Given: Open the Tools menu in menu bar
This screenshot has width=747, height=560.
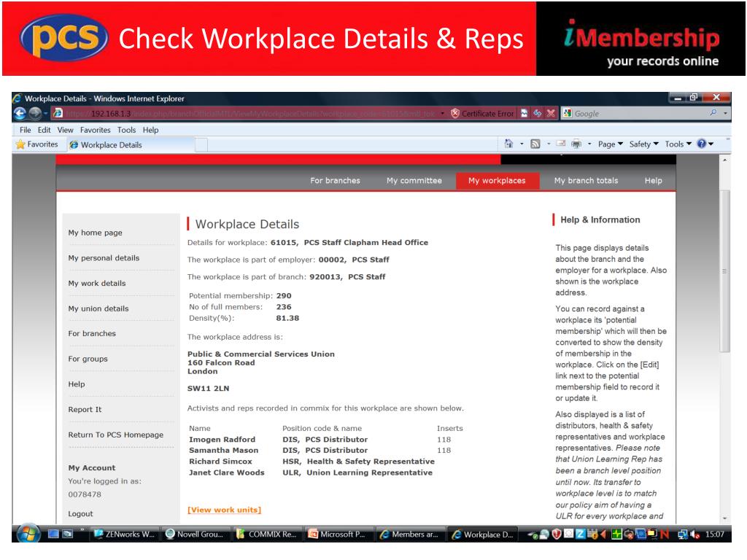Looking at the screenshot, I should [126, 130].
